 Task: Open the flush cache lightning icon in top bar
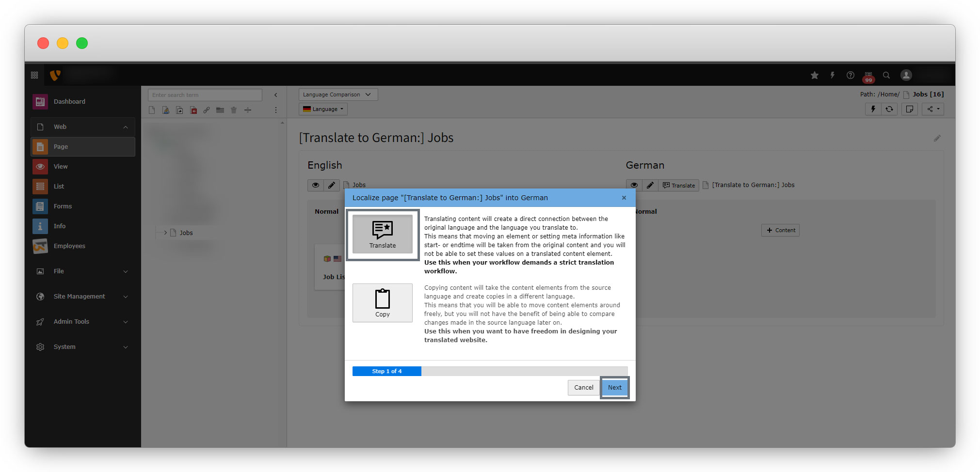[833, 75]
